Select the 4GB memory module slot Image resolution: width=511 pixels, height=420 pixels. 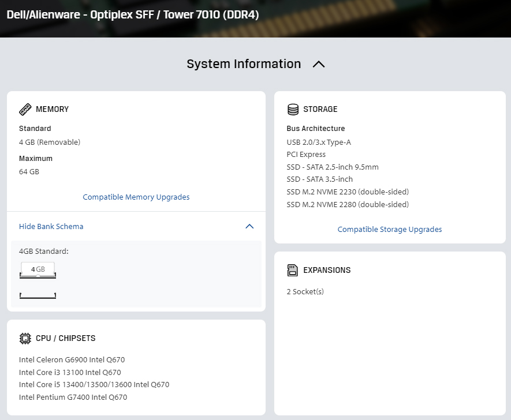[x=38, y=270]
